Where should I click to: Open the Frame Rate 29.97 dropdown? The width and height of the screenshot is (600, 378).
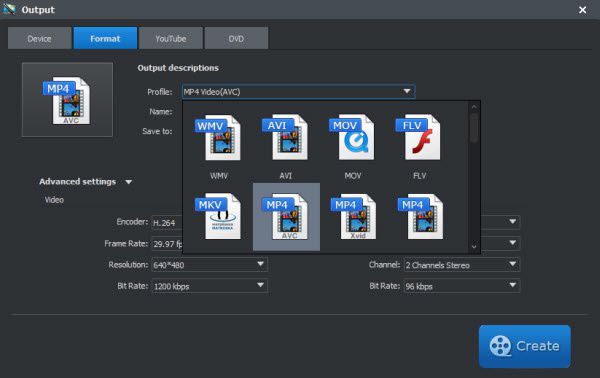tap(167, 244)
